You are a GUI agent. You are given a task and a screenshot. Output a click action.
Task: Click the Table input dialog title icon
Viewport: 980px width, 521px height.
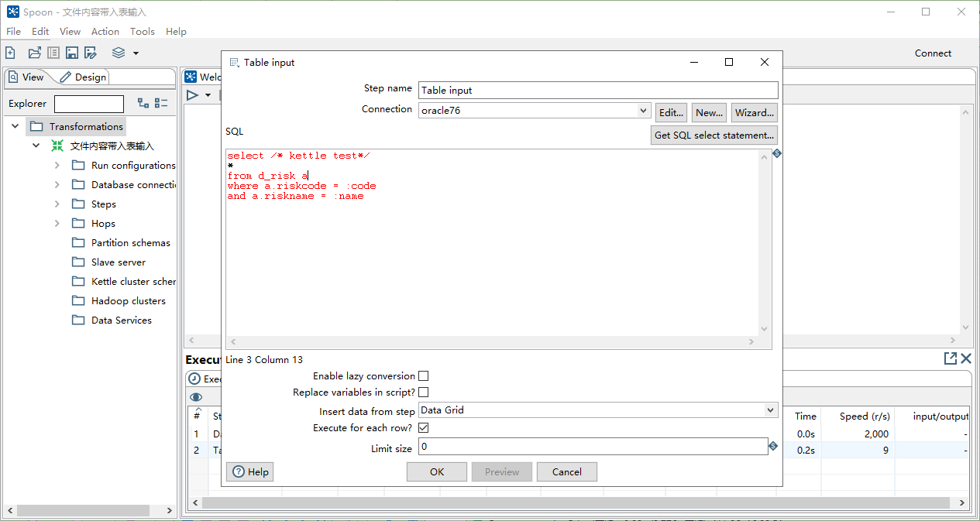pyautogui.click(x=235, y=62)
